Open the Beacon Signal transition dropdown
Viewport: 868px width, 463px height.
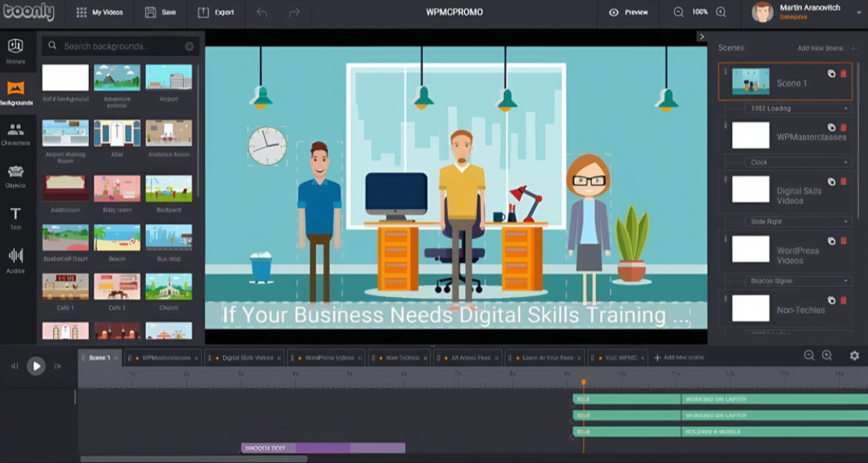(797, 282)
